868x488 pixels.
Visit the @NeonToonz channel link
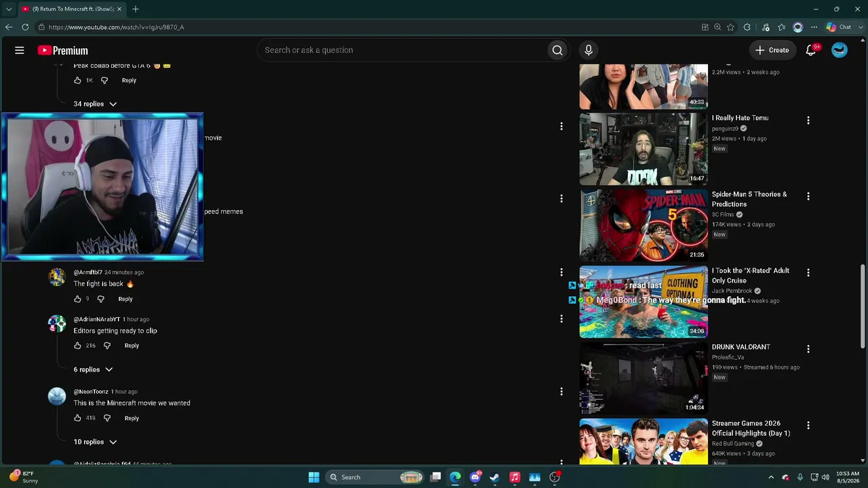[91, 392]
